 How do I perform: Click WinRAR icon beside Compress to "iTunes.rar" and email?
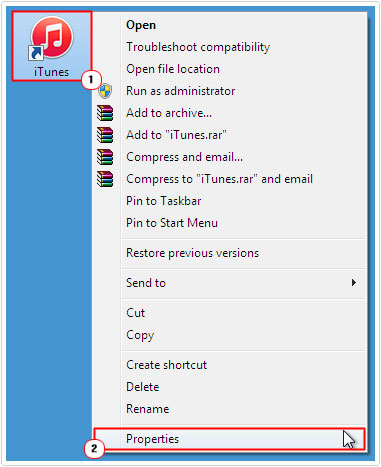click(105, 179)
